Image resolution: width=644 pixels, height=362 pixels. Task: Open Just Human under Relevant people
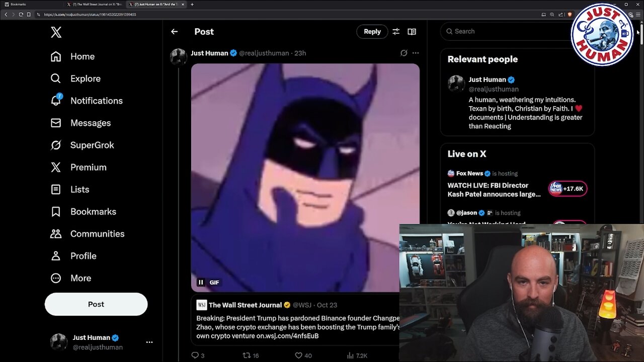[487, 79]
